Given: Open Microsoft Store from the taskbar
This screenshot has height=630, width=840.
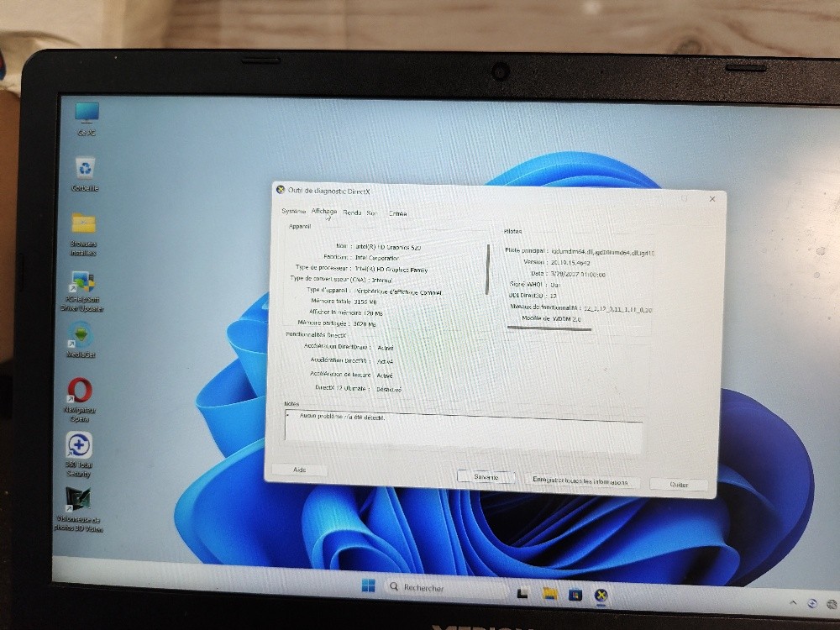Looking at the screenshot, I should coord(575,595).
